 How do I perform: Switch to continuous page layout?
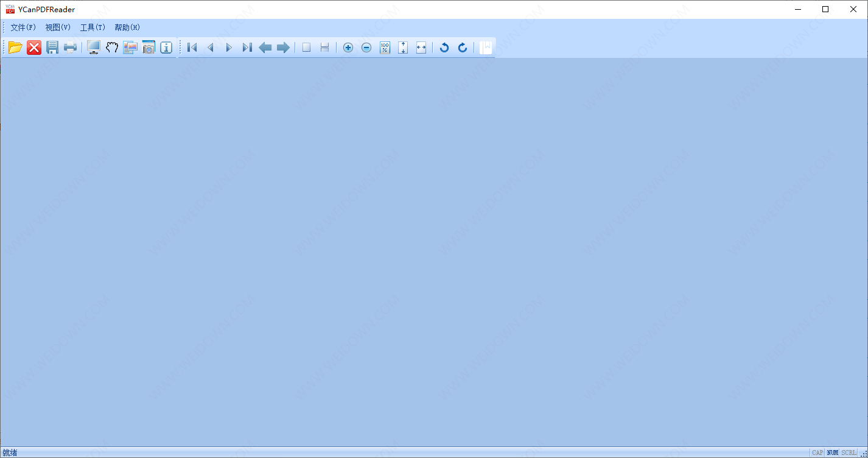[325, 48]
